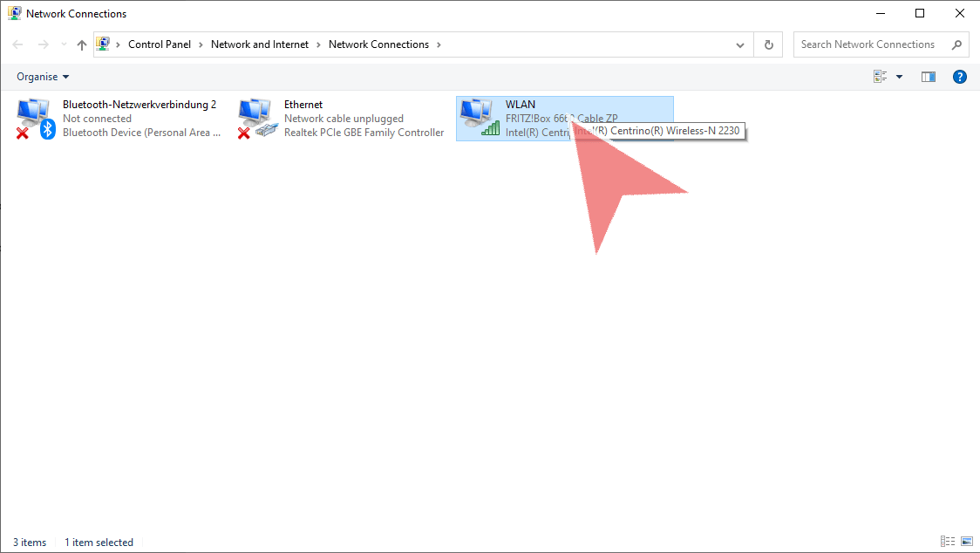
Task: Switch to details view in status bar
Action: pyautogui.click(x=948, y=542)
